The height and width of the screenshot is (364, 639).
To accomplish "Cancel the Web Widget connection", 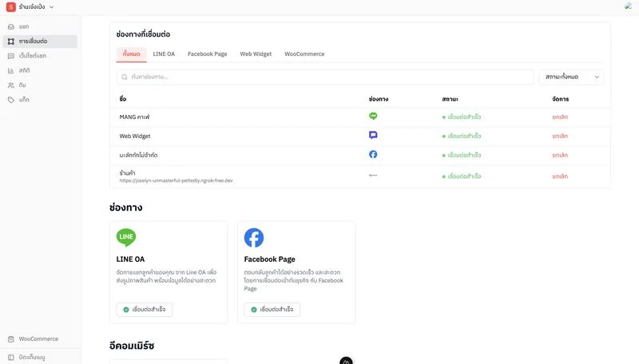I will 560,136.
